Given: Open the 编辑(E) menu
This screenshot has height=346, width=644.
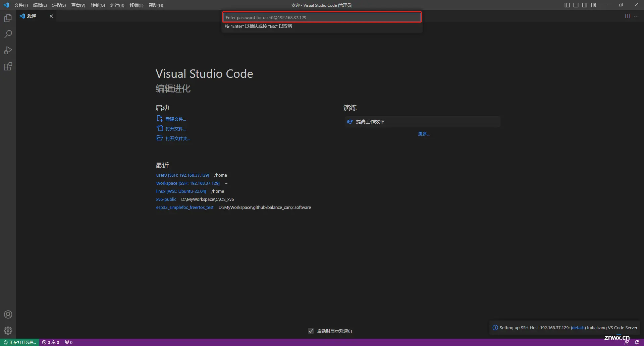Looking at the screenshot, I should (40, 5).
